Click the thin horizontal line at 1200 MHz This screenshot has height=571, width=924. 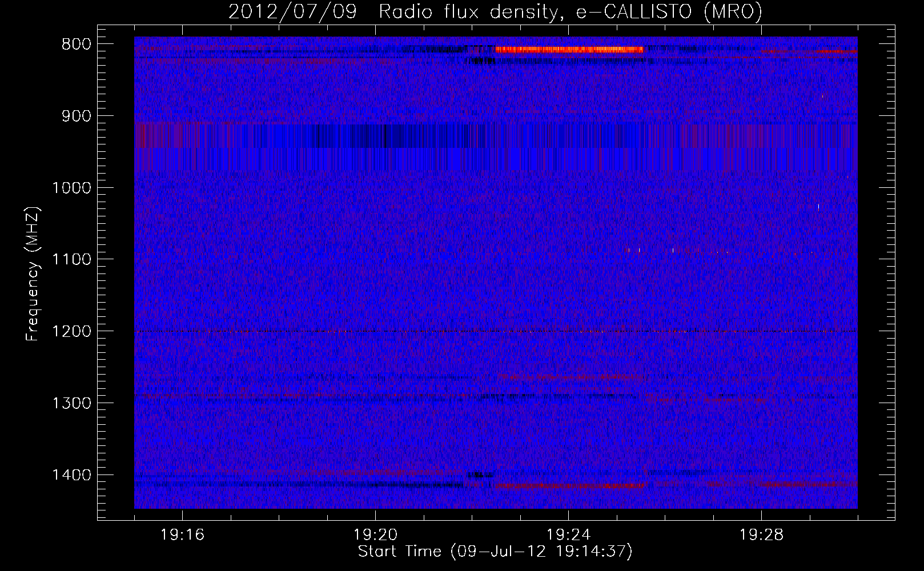[x=496, y=331]
